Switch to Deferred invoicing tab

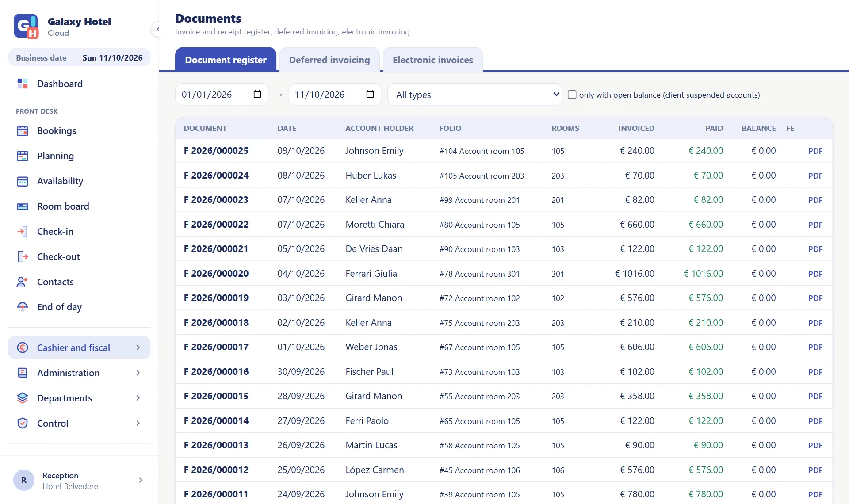329,60
